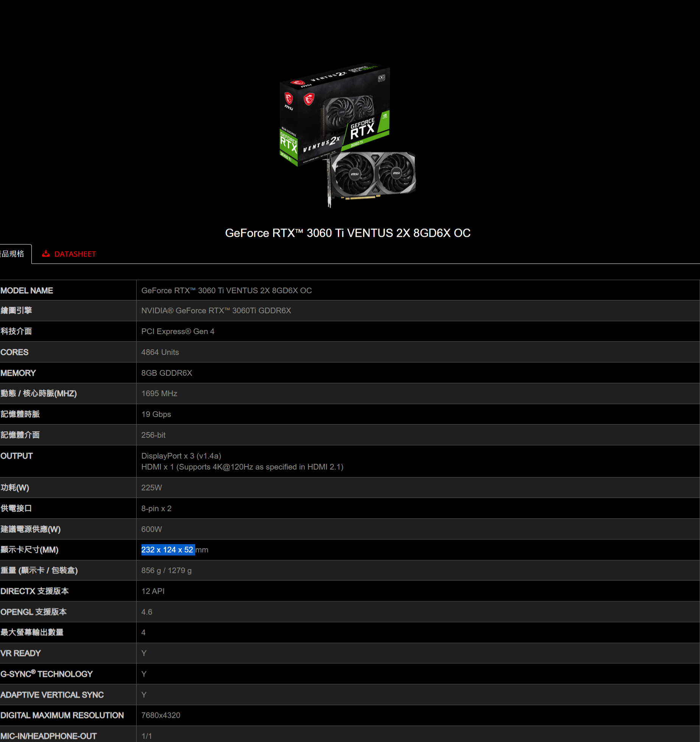
Task: Click the VR READY label
Action: 20,653
